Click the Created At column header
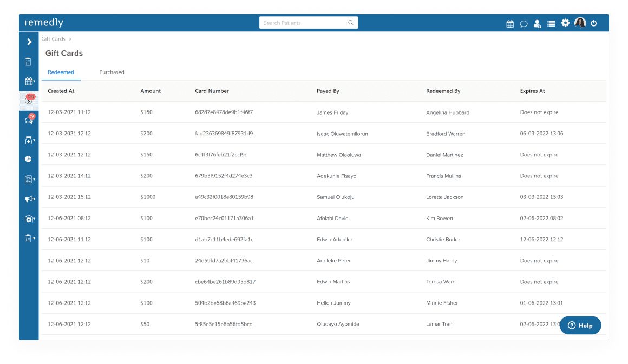The height and width of the screenshot is (364, 628). click(61, 91)
